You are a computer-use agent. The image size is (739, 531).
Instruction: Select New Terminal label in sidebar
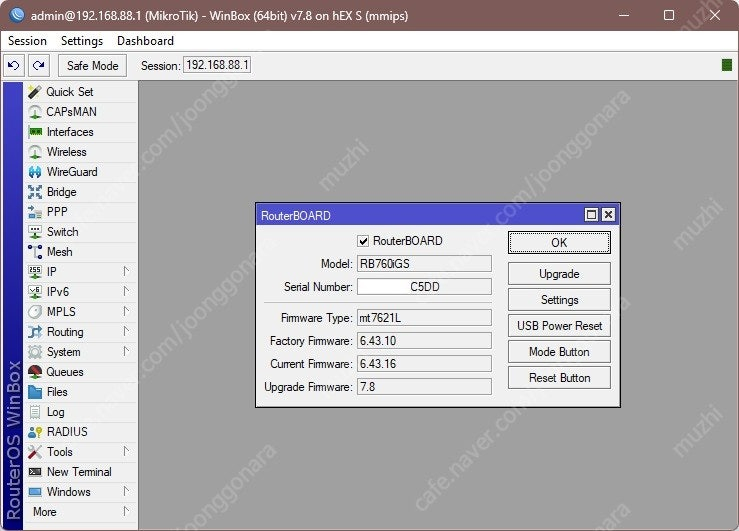(x=79, y=472)
